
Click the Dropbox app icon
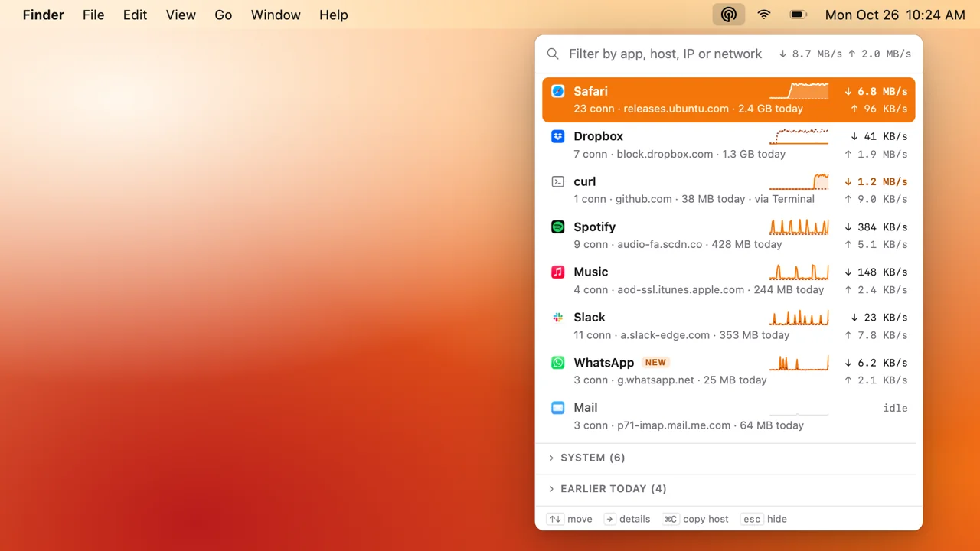pos(558,136)
